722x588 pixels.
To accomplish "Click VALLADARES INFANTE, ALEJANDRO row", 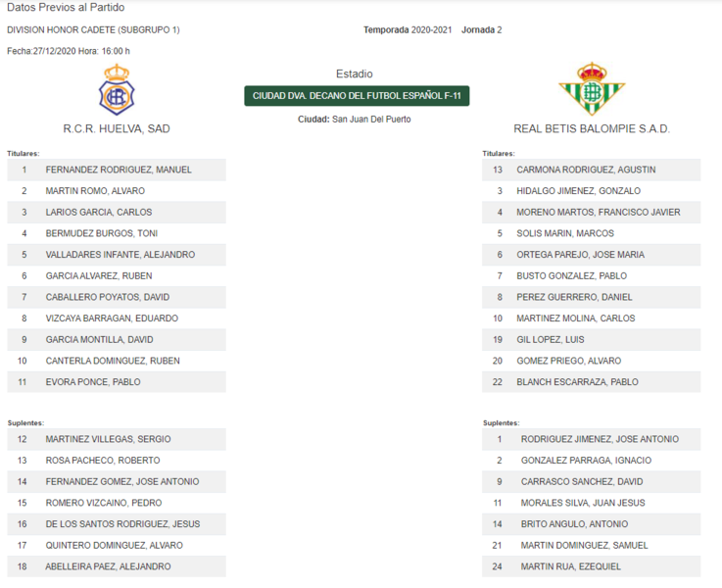I will pos(117,255).
